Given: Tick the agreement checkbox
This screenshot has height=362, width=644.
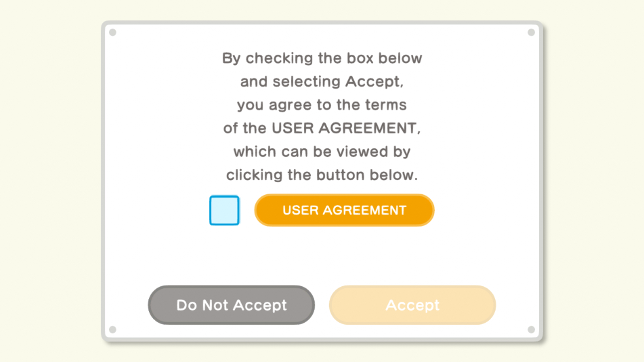Looking at the screenshot, I should coord(224,210).
